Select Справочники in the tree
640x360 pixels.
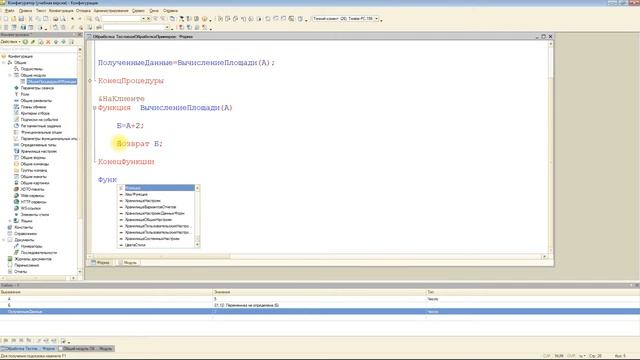coord(25,234)
